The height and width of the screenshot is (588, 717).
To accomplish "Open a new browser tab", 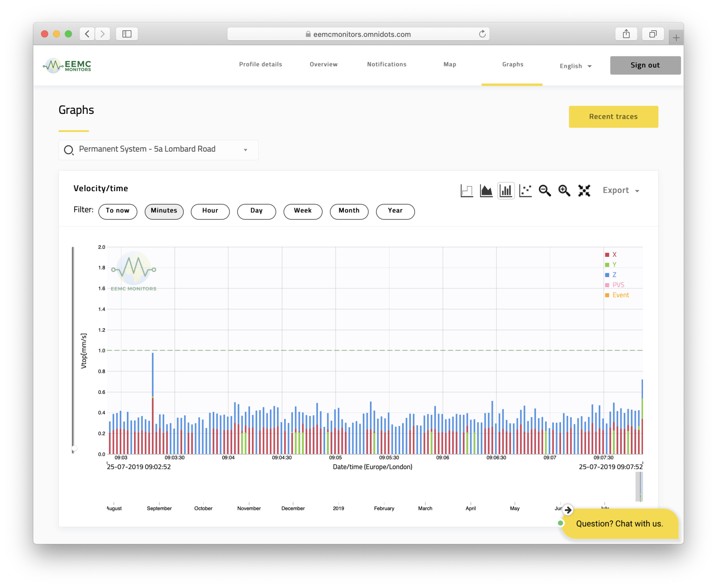I will 676,38.
